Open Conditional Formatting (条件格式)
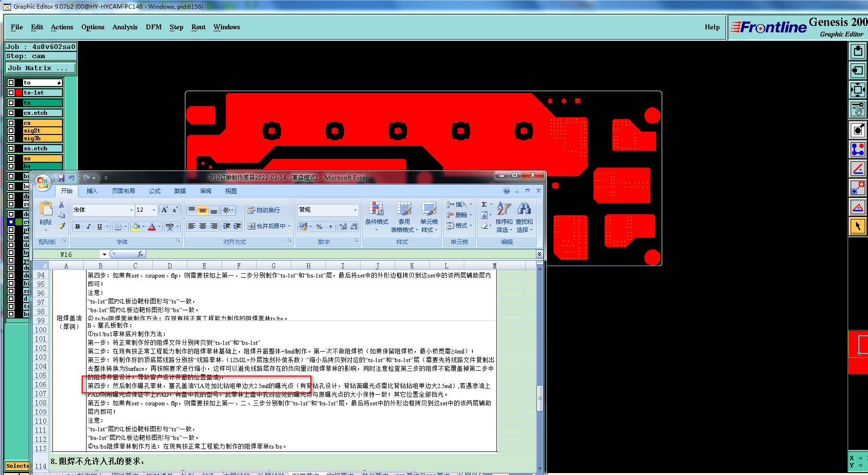 376,217
